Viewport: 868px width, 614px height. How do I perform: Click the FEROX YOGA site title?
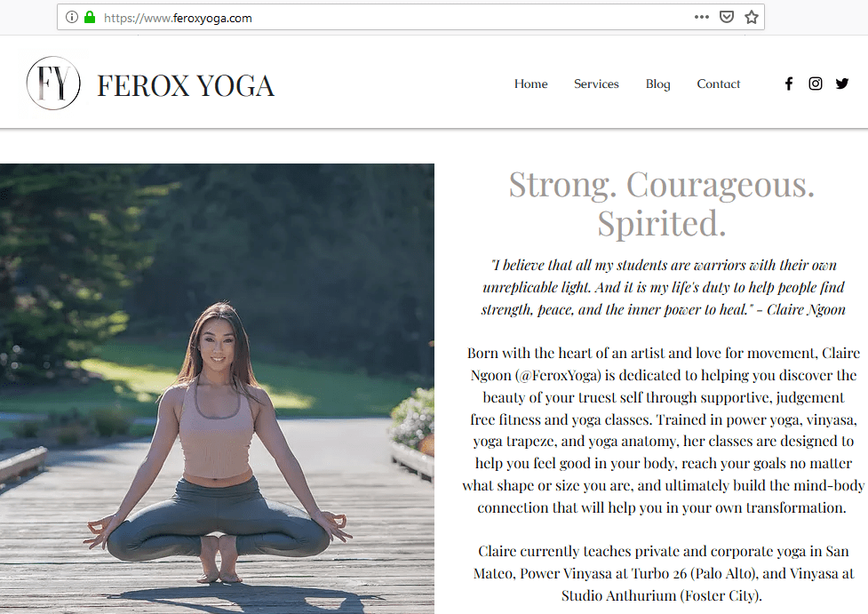coord(186,85)
